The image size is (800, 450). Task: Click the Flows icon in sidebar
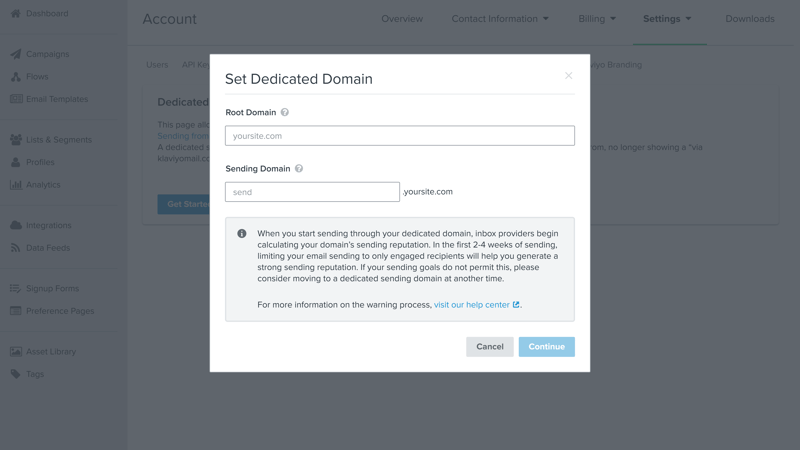click(x=15, y=77)
